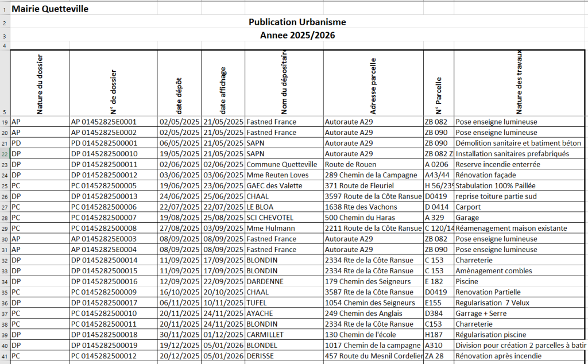Click the "Nature du dossier" column header cell
Image resolution: width=588 pixels, height=364 pixels.
pyautogui.click(x=40, y=83)
